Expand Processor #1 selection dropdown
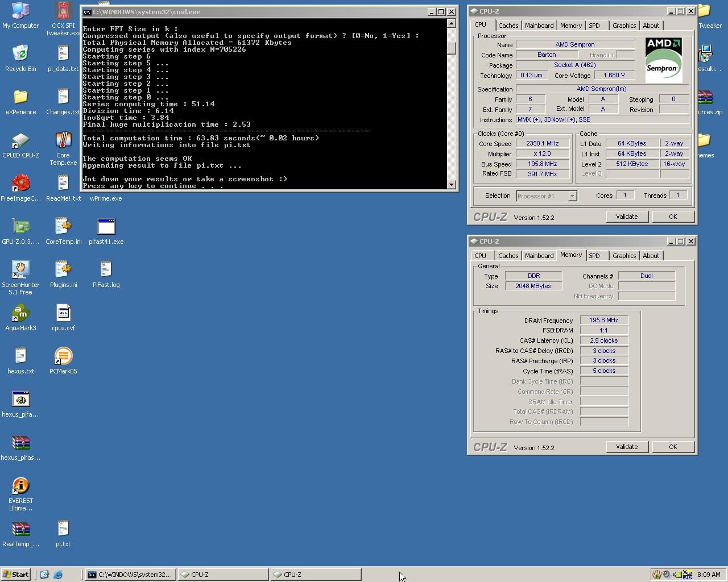The image size is (728, 582). point(572,196)
